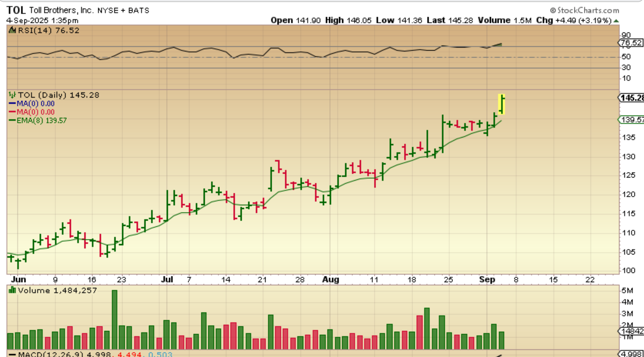Viewport: 644px width, 357px height.
Task: Click the Jun month label on date axis
Action: click(18, 280)
